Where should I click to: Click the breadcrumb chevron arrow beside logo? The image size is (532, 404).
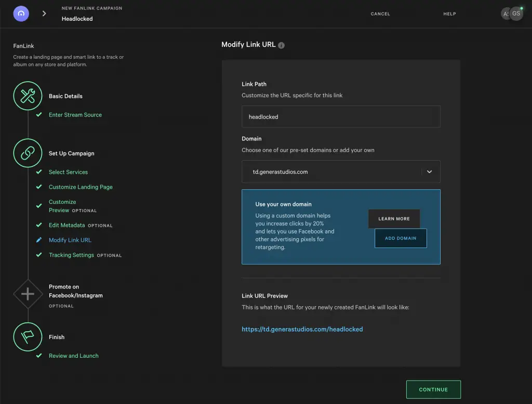click(44, 14)
